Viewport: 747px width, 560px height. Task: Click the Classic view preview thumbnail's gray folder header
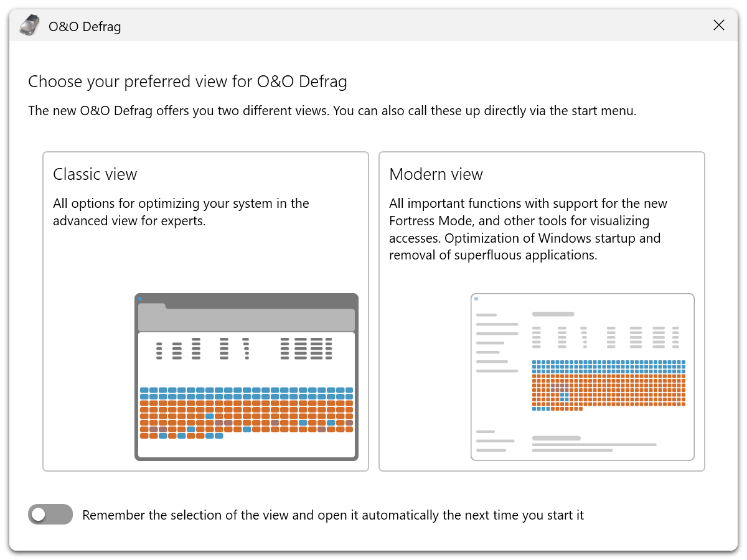click(x=246, y=319)
